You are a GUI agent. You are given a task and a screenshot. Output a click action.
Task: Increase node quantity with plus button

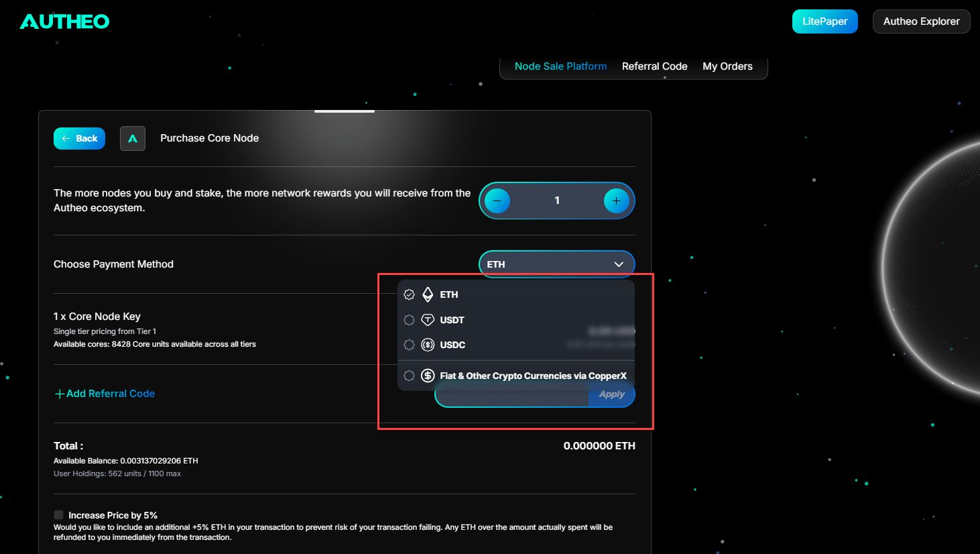[x=616, y=201]
